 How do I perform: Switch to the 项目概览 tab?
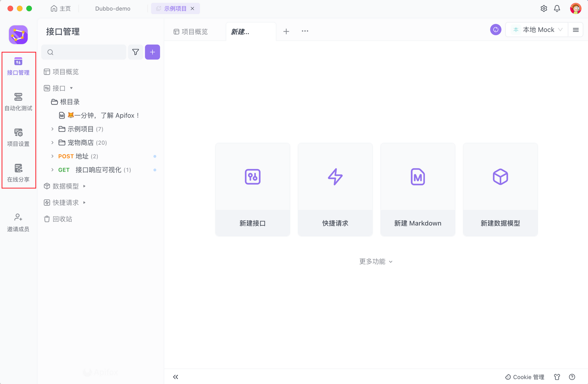tap(191, 32)
